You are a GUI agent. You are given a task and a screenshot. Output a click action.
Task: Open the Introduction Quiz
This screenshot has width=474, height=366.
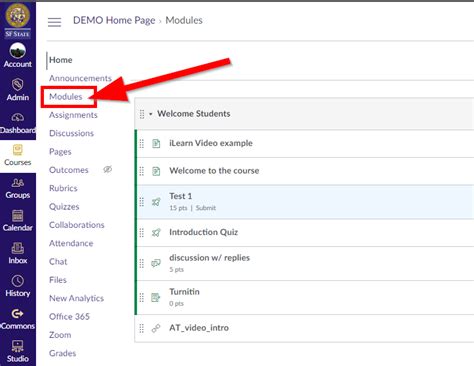tap(204, 232)
